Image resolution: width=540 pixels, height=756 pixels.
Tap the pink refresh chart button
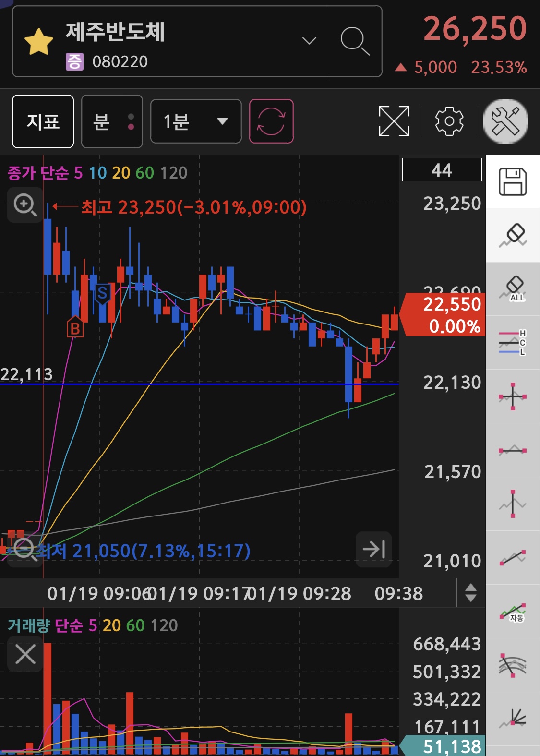click(271, 121)
